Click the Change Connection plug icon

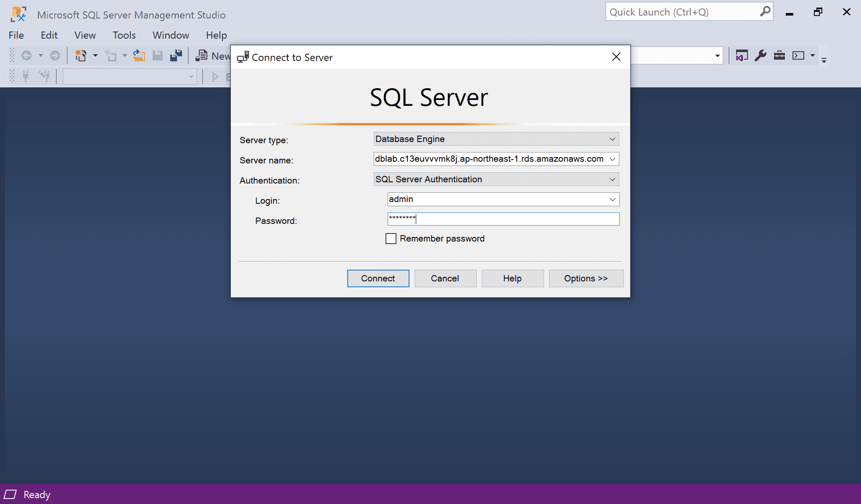44,76
